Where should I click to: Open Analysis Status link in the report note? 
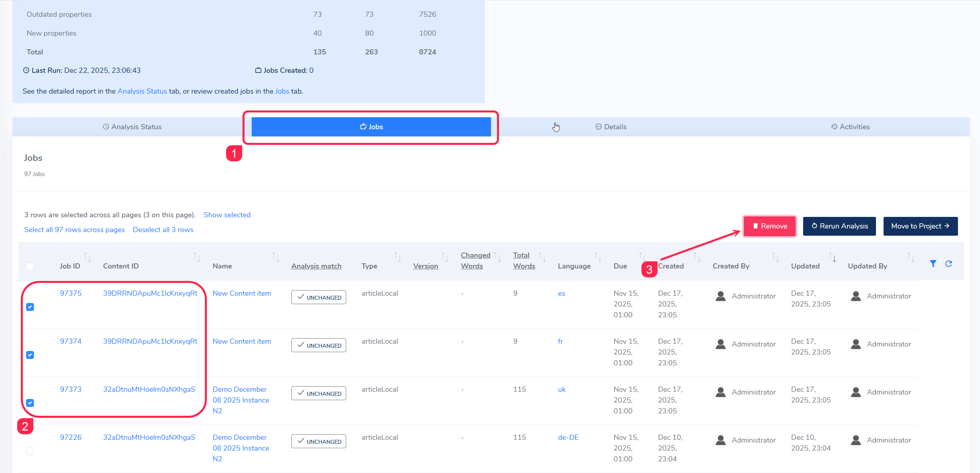click(142, 91)
